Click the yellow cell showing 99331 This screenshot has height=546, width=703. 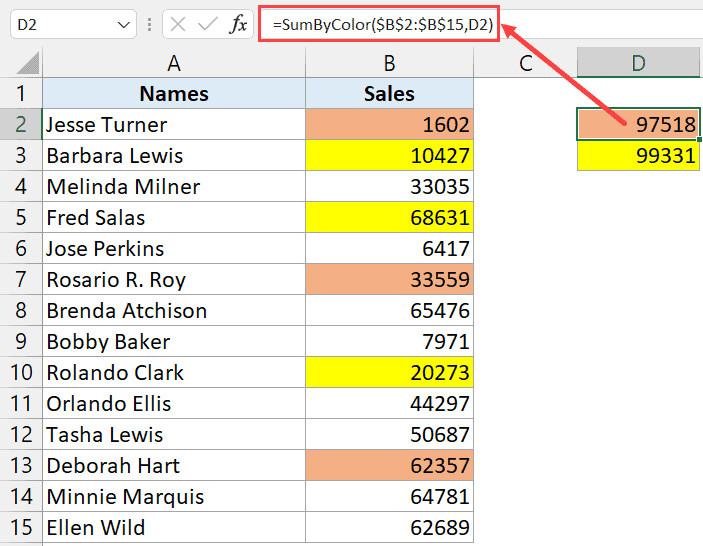638,156
